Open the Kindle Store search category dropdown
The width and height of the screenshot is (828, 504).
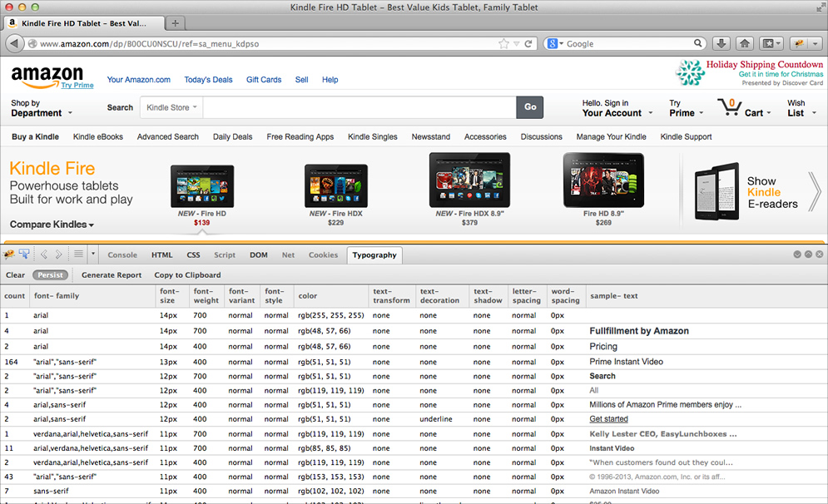coord(171,107)
